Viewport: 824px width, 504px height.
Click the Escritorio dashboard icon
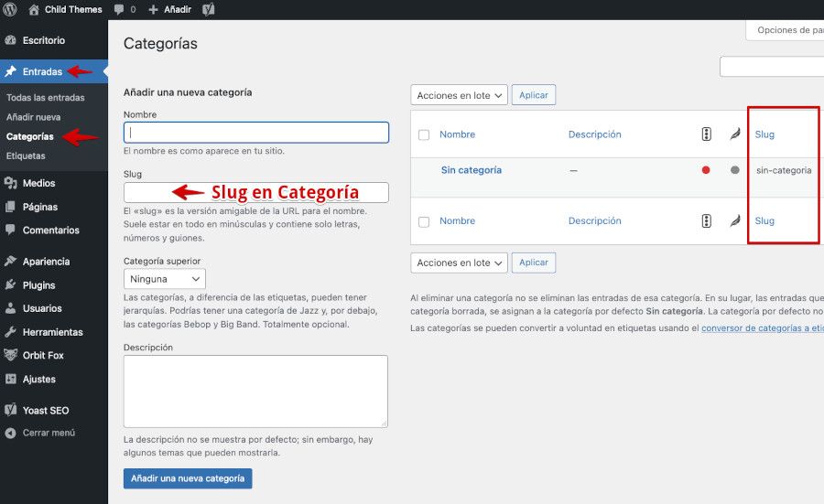point(10,40)
